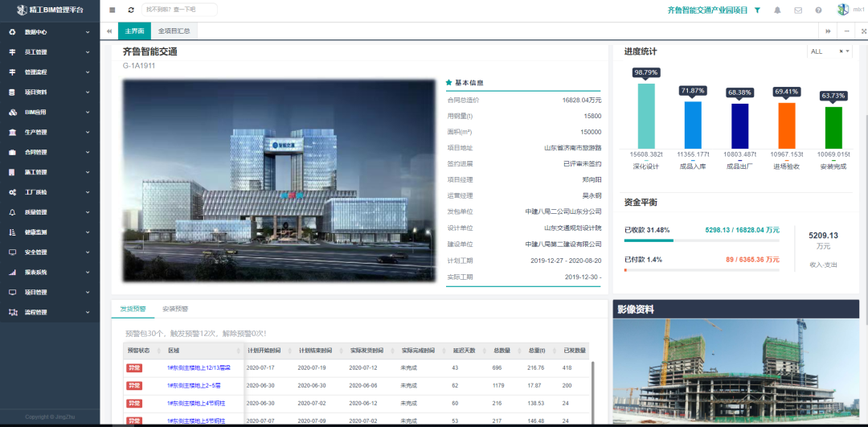Click the 1#东侧主楼地上12/13层梁 link
This screenshot has height=427, width=868.
coord(199,367)
